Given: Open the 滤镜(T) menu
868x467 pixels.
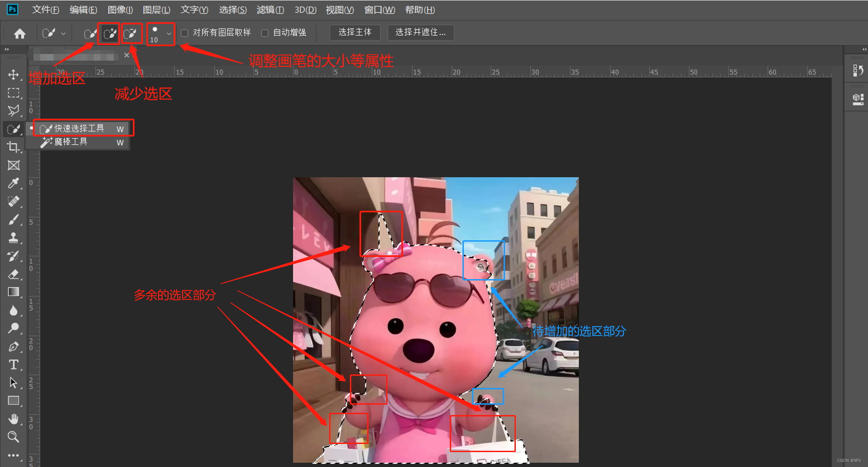Looking at the screenshot, I should pos(270,10).
